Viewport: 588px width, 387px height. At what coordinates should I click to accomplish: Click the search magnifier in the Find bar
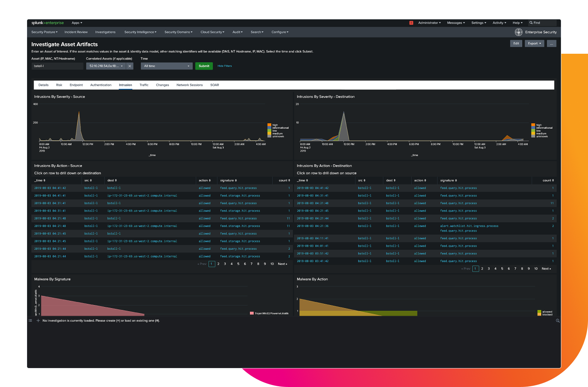tap(530, 23)
